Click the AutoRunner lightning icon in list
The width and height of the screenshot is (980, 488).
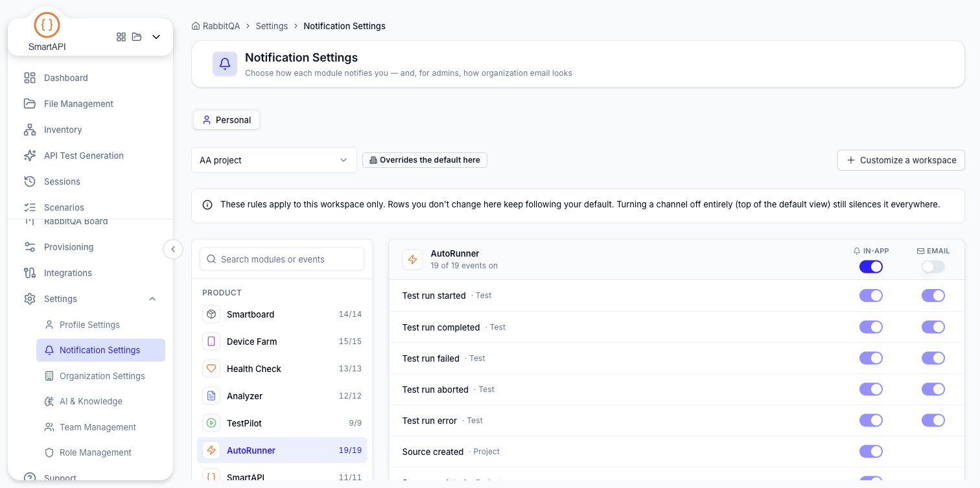click(211, 450)
